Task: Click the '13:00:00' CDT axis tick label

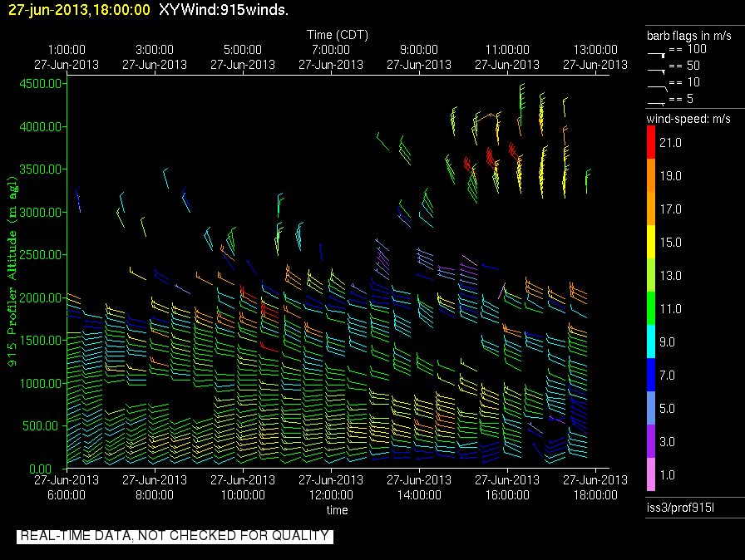Action: point(595,50)
